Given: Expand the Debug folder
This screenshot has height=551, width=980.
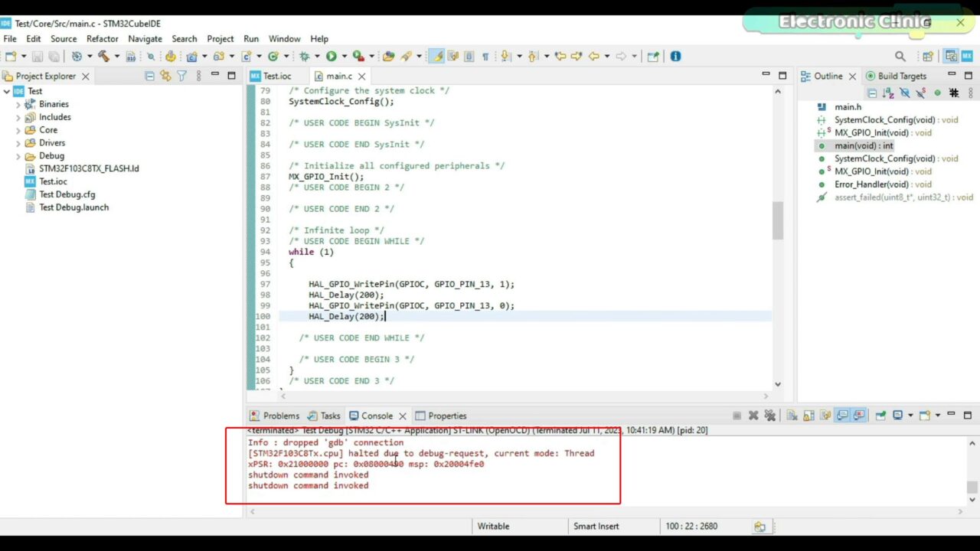Looking at the screenshot, I should (x=18, y=156).
